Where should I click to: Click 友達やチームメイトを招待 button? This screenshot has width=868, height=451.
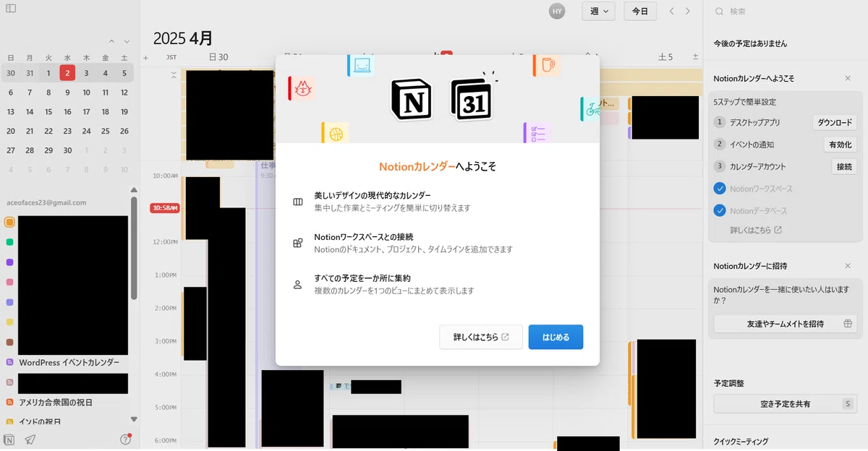(x=786, y=324)
